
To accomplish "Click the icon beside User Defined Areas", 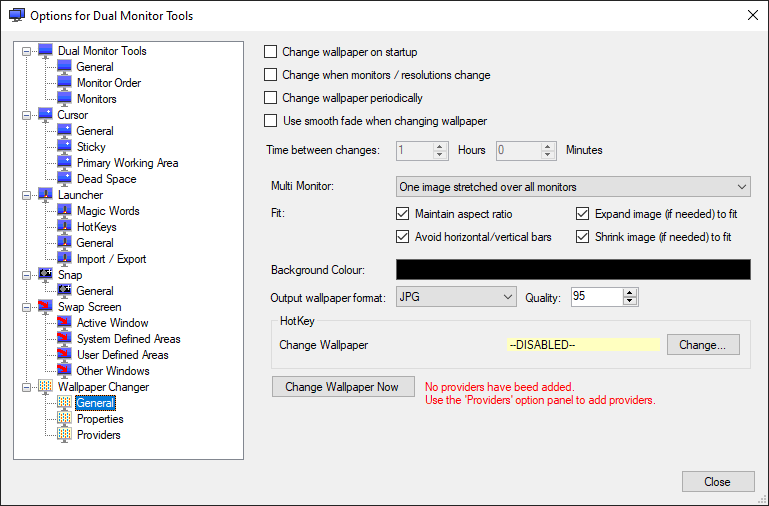I will 64,354.
